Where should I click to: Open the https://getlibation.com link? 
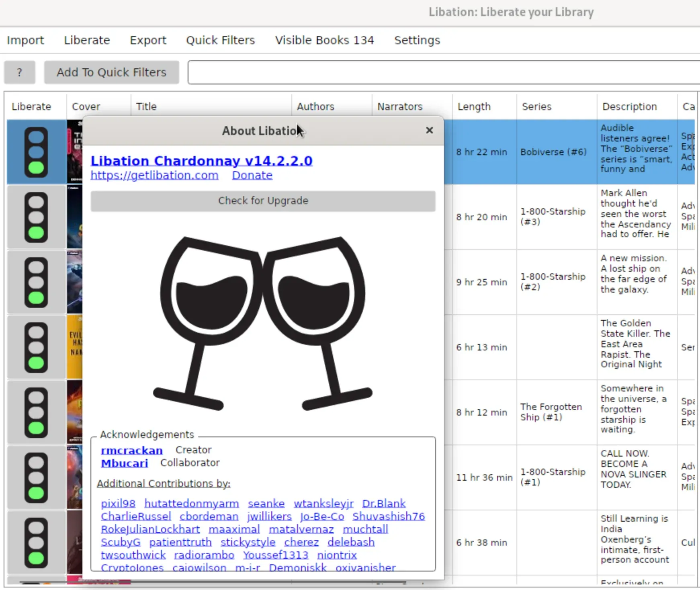click(154, 175)
